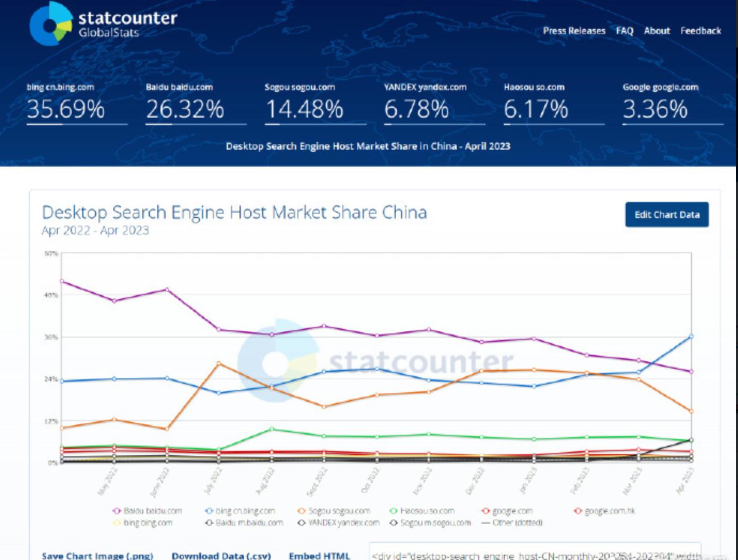Click the Sogou sogou.com 14.48% stat
This screenshot has height=560, width=738.
click(315, 103)
